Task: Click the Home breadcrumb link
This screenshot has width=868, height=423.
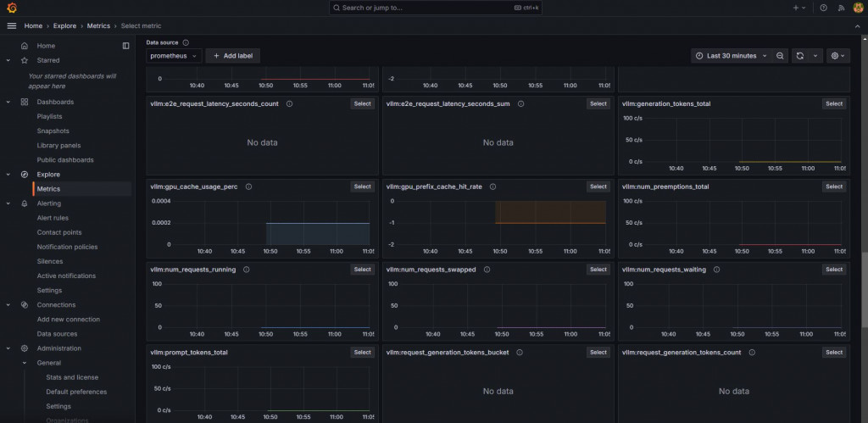Action: 33,26
